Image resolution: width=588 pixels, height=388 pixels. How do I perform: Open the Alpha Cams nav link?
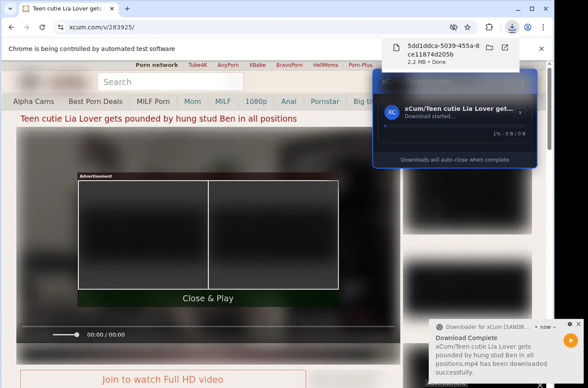34,102
